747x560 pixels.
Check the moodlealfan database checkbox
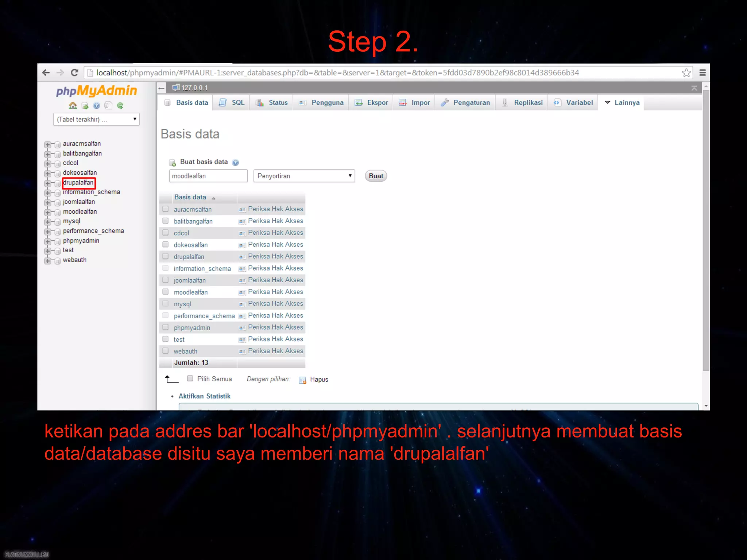tap(166, 292)
